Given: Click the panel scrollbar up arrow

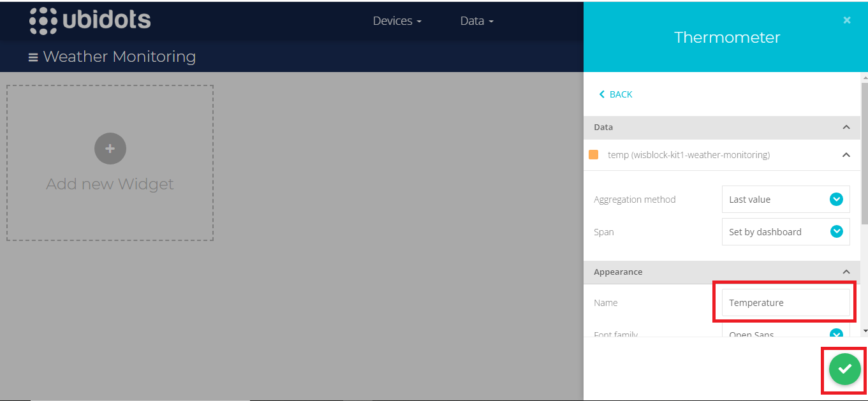Looking at the screenshot, I should 864,78.
